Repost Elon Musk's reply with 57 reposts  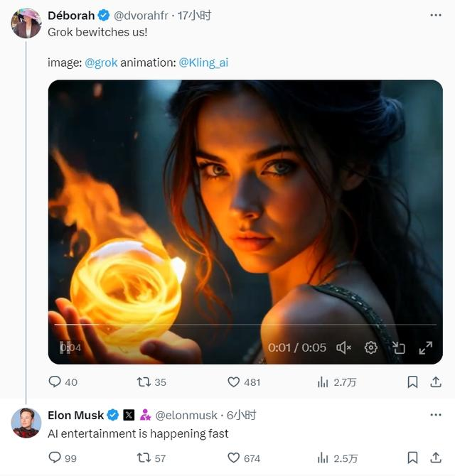click(144, 458)
